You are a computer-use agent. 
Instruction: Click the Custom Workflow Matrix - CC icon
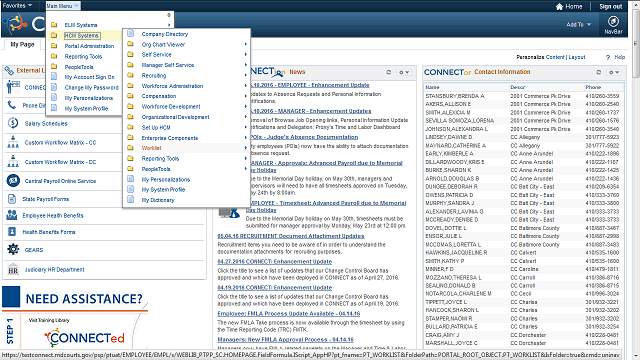coord(13,142)
